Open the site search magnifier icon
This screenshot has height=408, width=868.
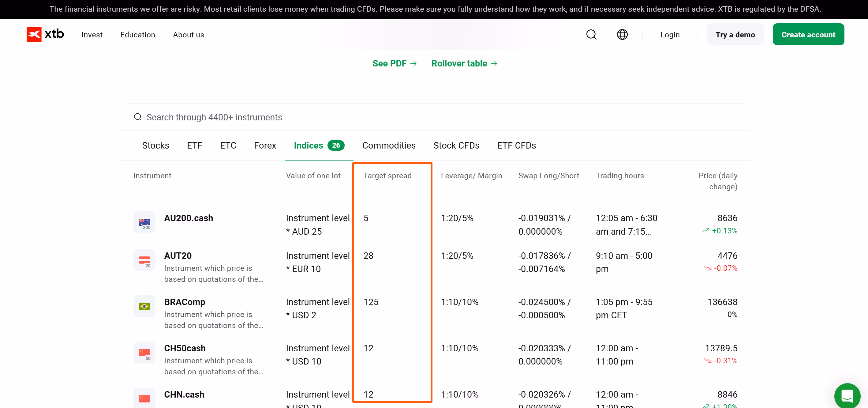[x=591, y=34]
